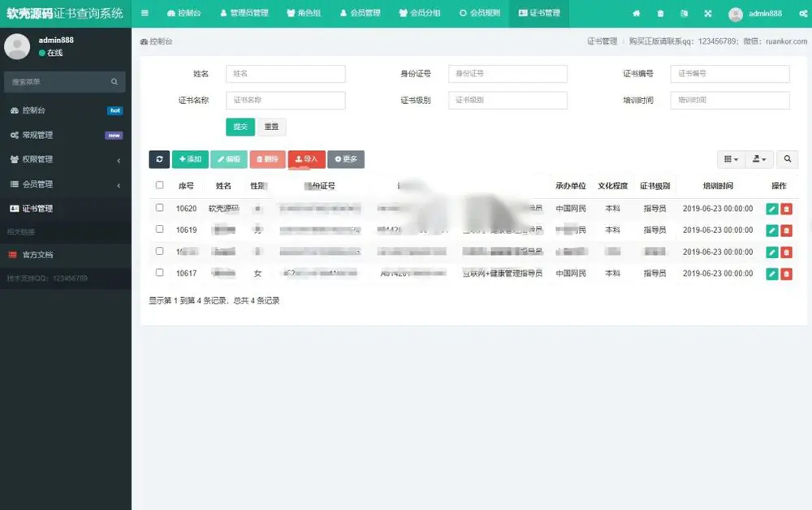812x510 pixels.
Task: Click the sidebar 搜索菜单 search box
Action: [65, 82]
